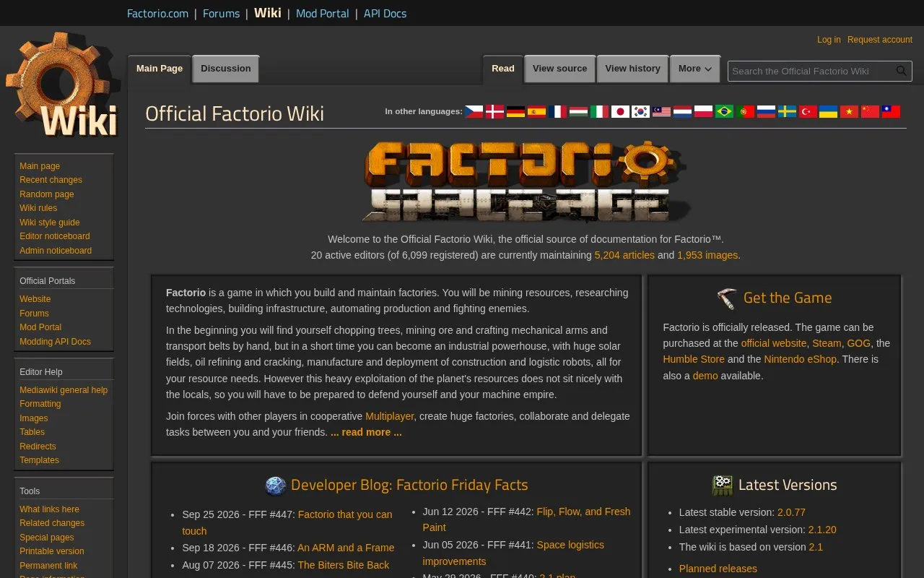
Task: Select the Italian flag language link
Action: point(599,111)
